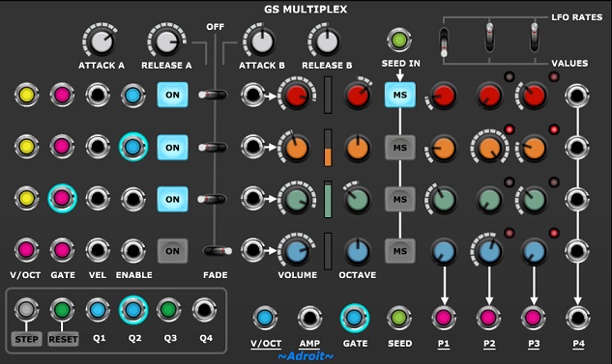The image size is (612, 364).
Task: Click the ATTACK A knob
Action: coord(102,41)
